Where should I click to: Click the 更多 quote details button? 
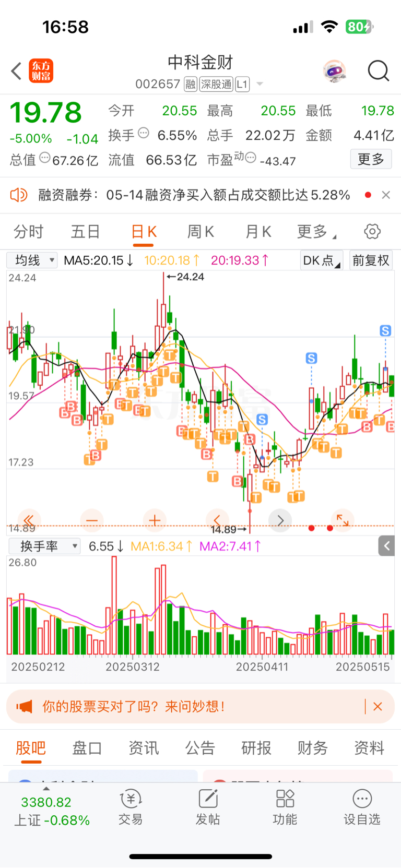[x=371, y=159]
